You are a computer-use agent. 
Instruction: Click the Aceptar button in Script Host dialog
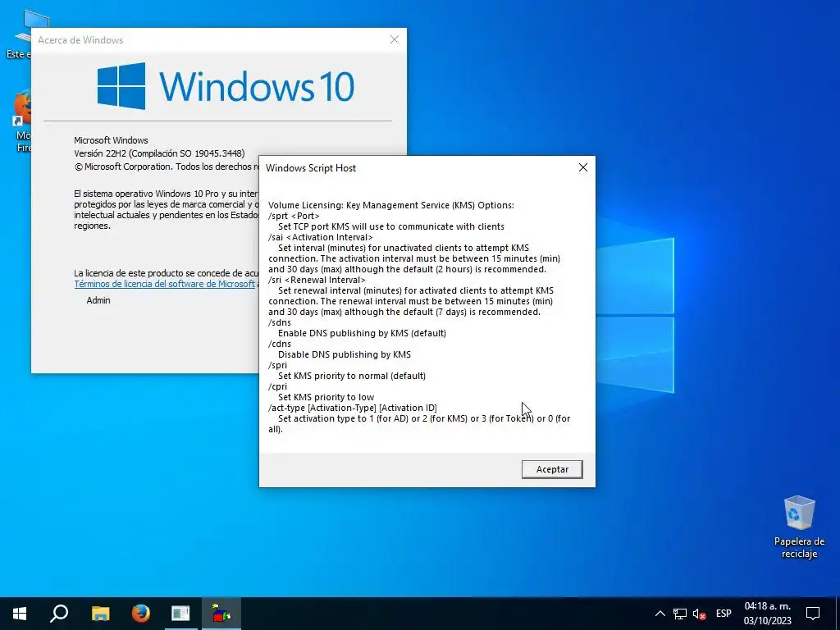pos(552,469)
